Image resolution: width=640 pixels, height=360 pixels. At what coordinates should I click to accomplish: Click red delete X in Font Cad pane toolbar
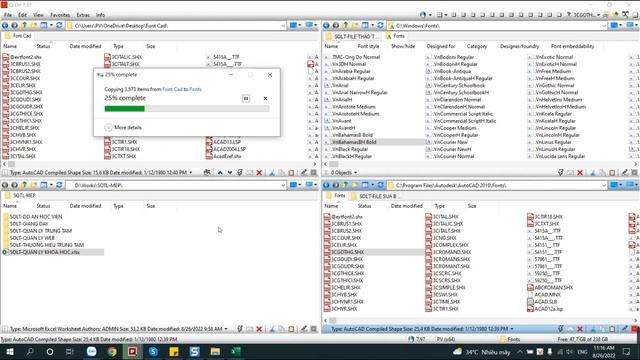point(259,173)
